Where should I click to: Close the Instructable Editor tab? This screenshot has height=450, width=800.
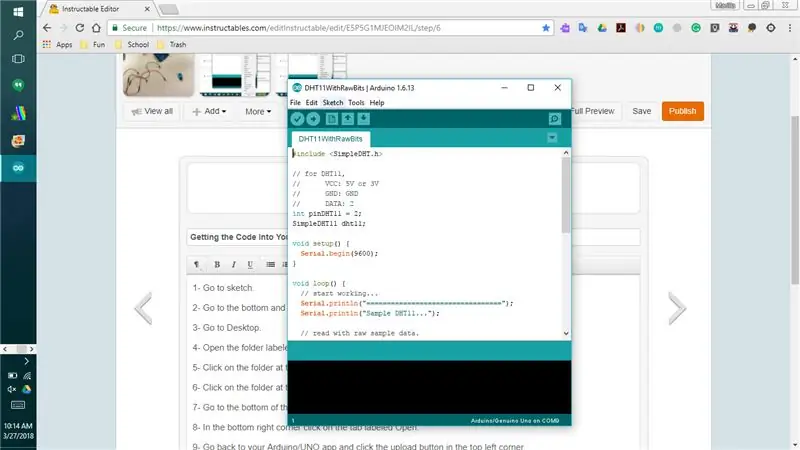pyautogui.click(x=147, y=9)
